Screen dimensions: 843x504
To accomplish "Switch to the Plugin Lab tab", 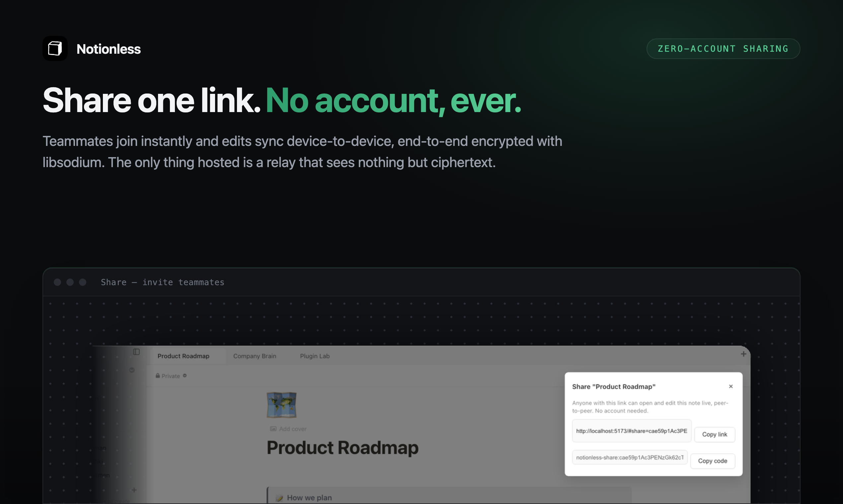I will (x=315, y=356).
